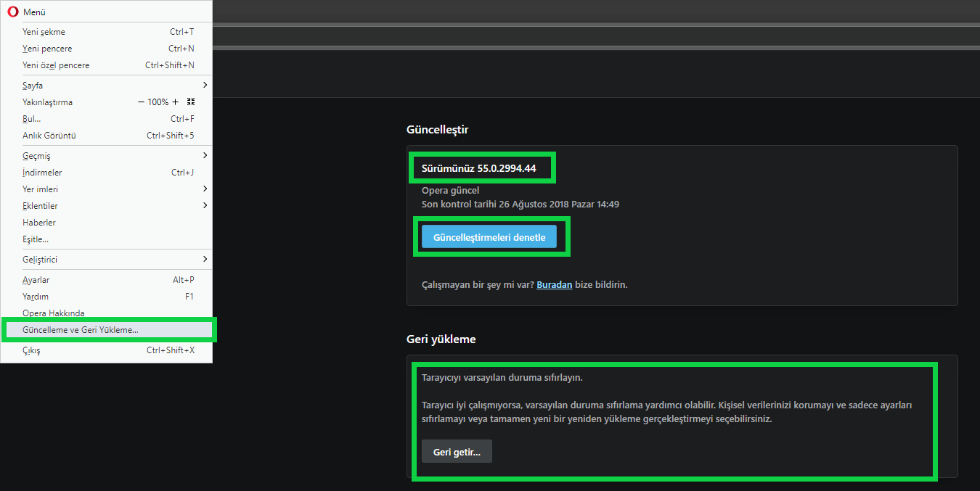
Task: Open Yeni özel pencere private window
Action: click(106, 65)
